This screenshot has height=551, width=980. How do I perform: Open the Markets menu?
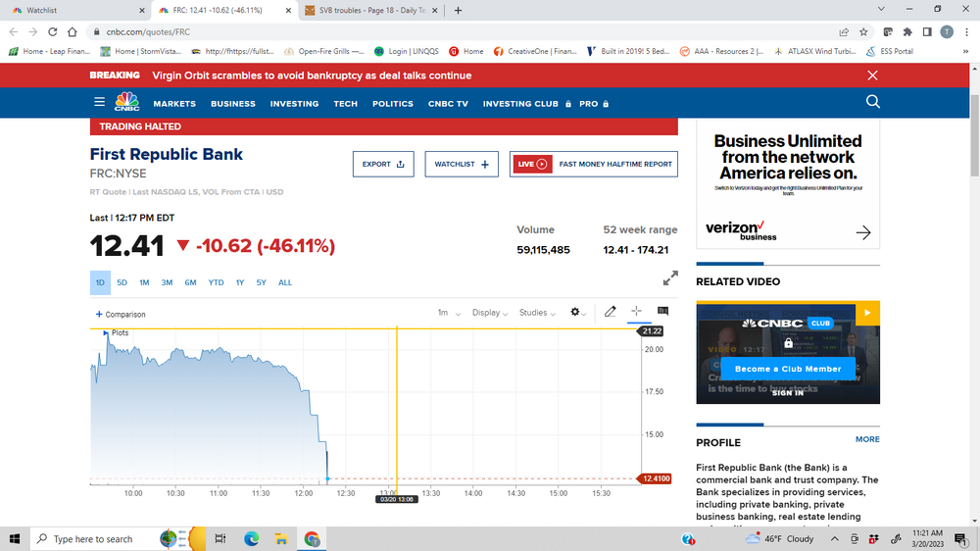coord(174,103)
